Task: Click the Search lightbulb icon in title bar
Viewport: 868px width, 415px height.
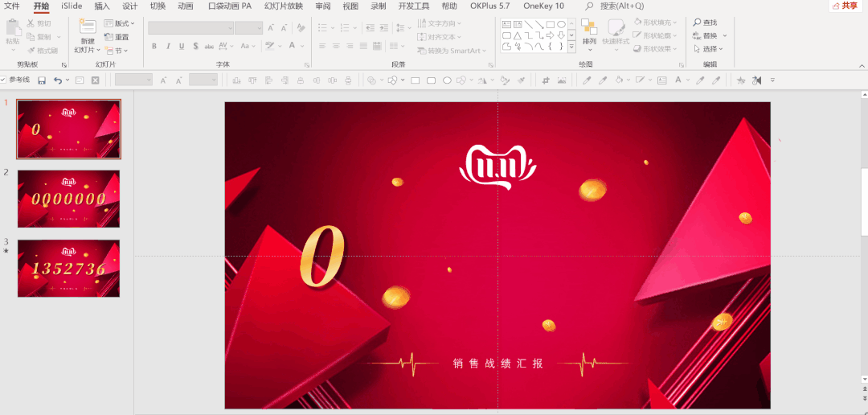Action: (589, 6)
